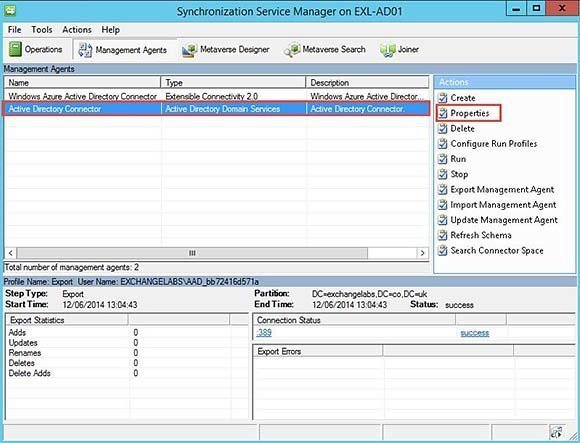Image resolution: width=580 pixels, height=443 pixels.
Task: Click the Joiner toolbar icon
Action: pyautogui.click(x=388, y=50)
